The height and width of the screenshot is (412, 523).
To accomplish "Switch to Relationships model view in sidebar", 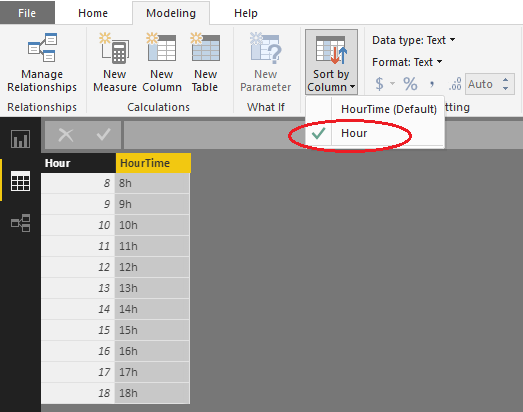I will click(x=20, y=223).
